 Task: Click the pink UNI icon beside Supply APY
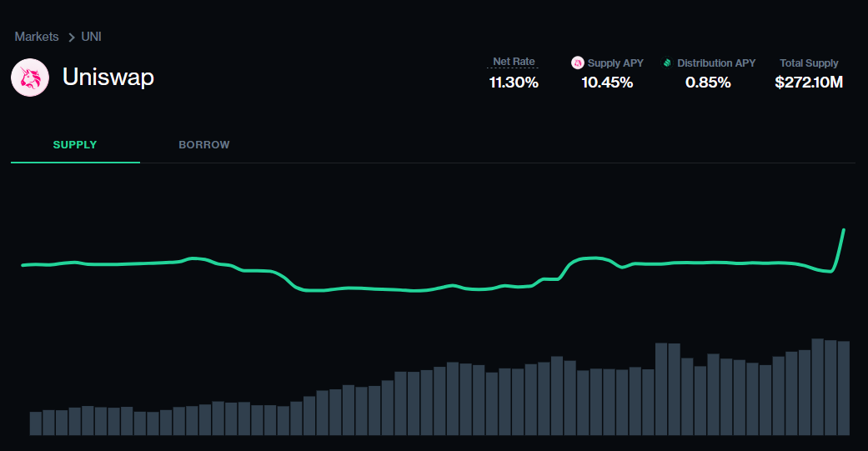pyautogui.click(x=577, y=63)
